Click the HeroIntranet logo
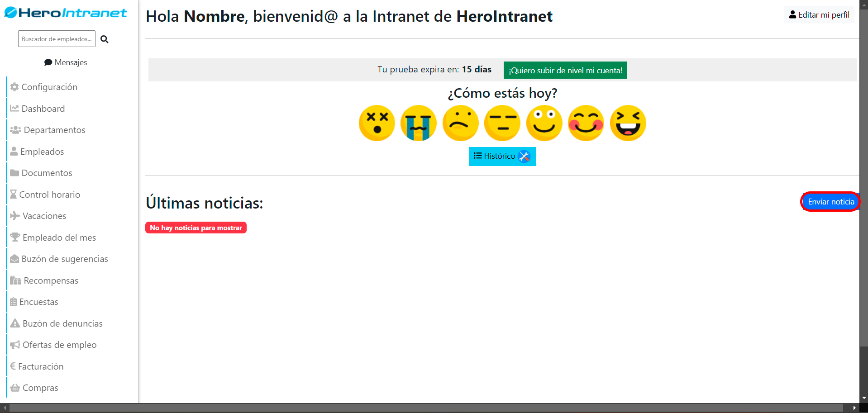Image resolution: width=868 pixels, height=413 pixels. coord(66,13)
